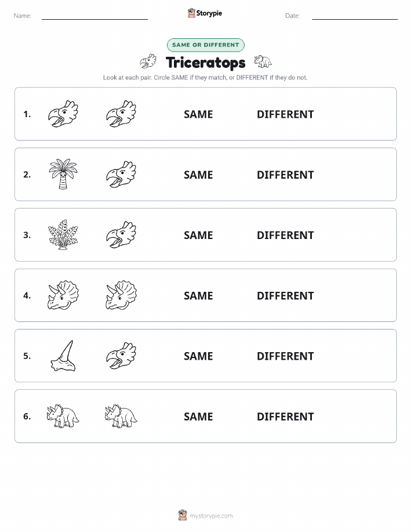This screenshot has height=532, width=411.
Task: Click the dinosaur head icon left of the title
Action: [148, 61]
